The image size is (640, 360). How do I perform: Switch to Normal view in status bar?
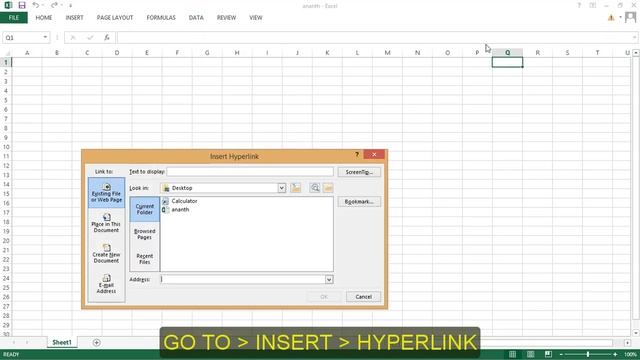point(512,354)
